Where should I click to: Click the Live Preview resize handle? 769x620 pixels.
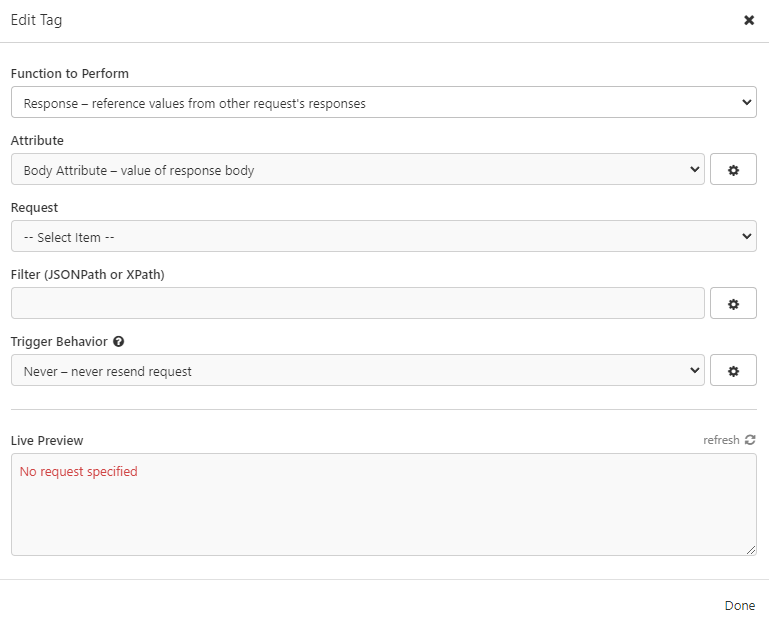pyautogui.click(x=751, y=550)
